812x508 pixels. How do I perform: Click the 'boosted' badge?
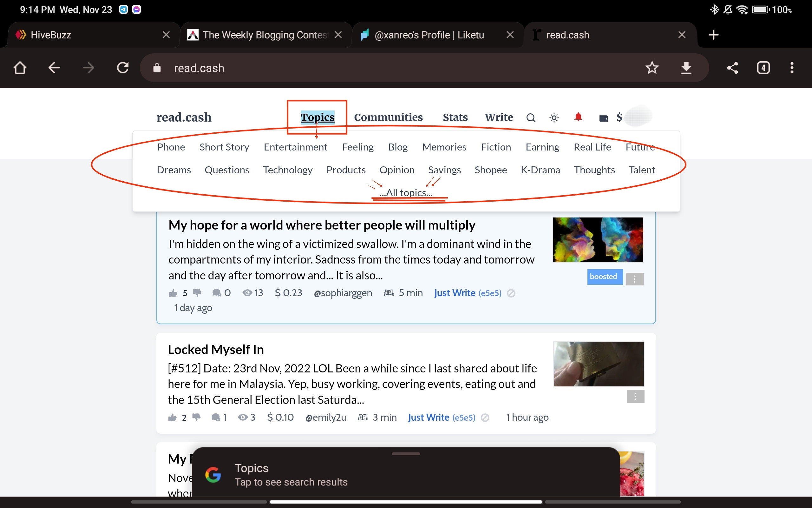[x=605, y=277]
